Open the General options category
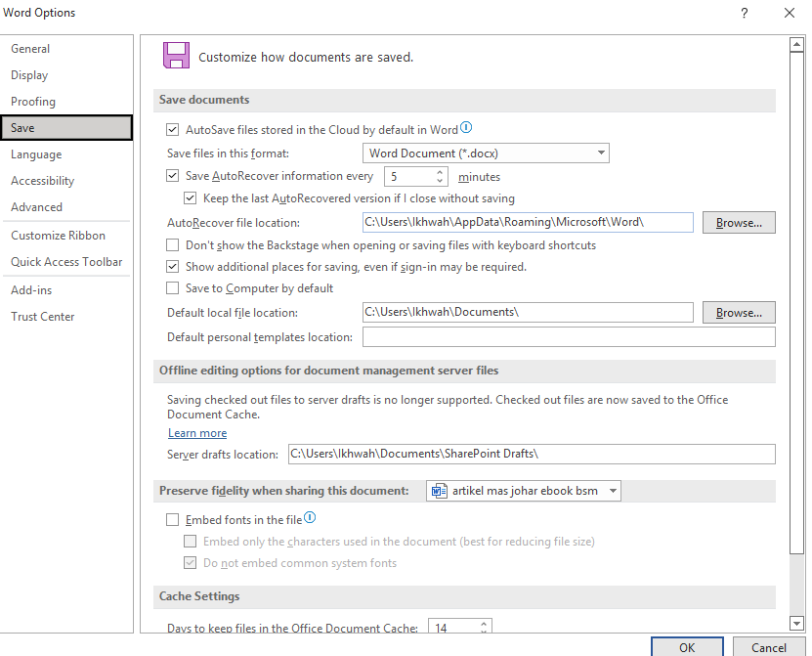This screenshot has width=812, height=656. (66, 49)
